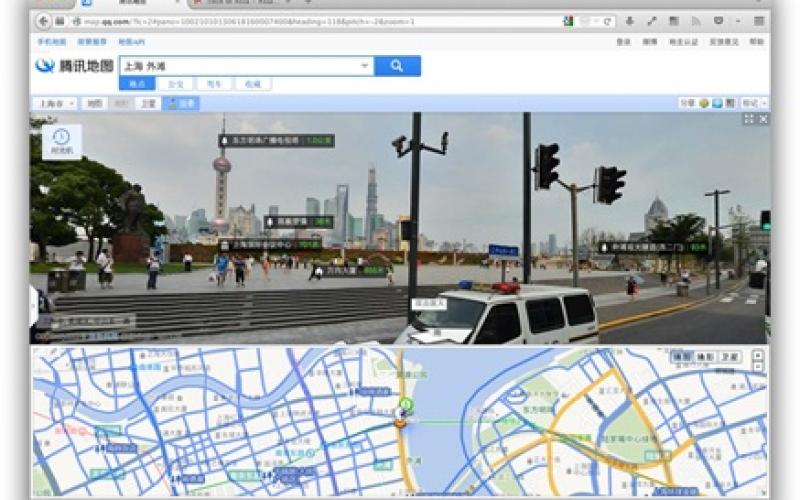Click the browser back arrow button
Image resolution: width=800 pixels, height=500 pixels.
[44, 21]
